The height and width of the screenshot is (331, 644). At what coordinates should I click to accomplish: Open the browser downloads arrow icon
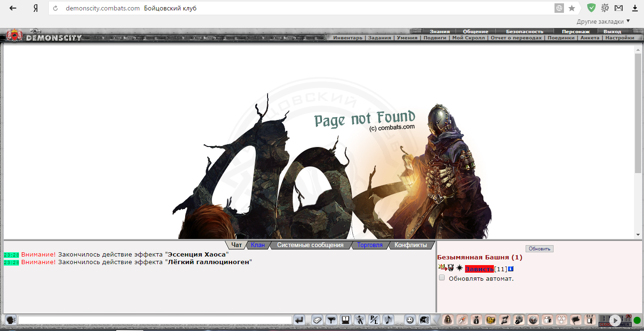[x=635, y=8]
